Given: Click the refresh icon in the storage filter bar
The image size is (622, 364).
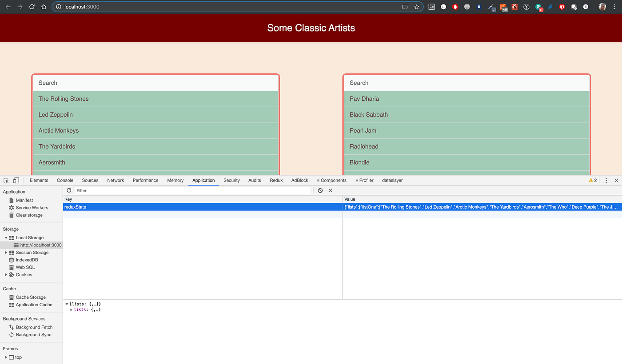Looking at the screenshot, I should [69, 190].
